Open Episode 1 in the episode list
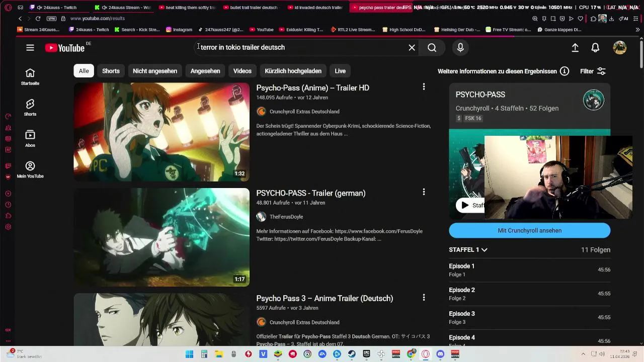 click(529, 270)
